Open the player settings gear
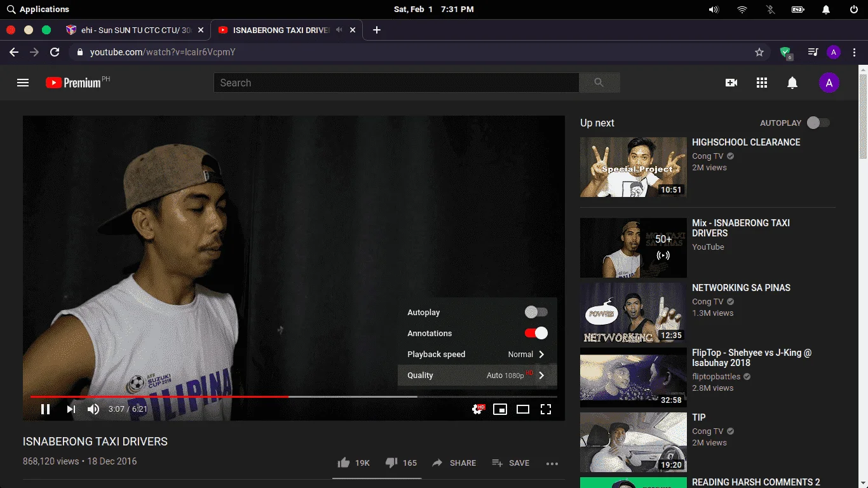The height and width of the screenshot is (488, 868). tap(478, 409)
